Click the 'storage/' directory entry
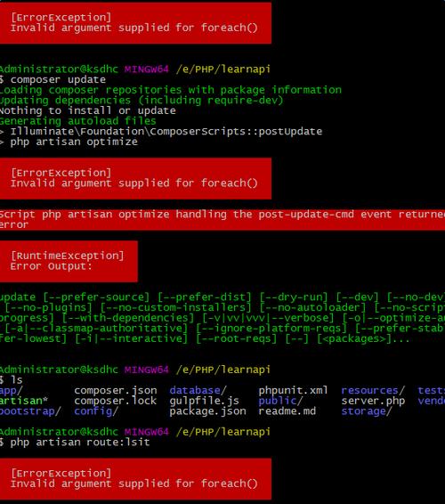445x504 pixels. [367, 411]
